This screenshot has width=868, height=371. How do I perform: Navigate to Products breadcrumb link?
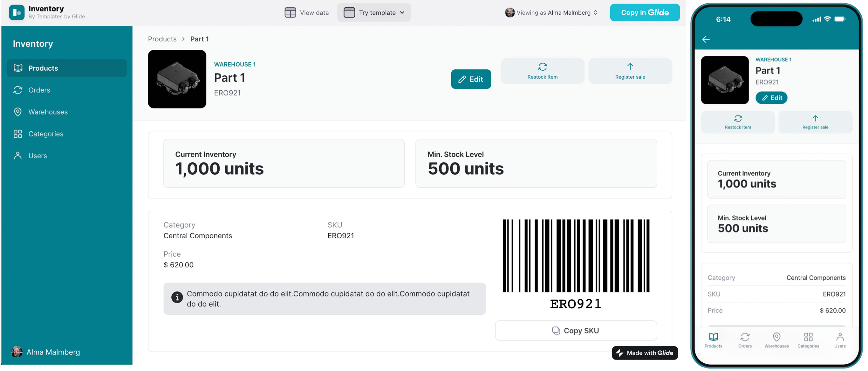(162, 39)
